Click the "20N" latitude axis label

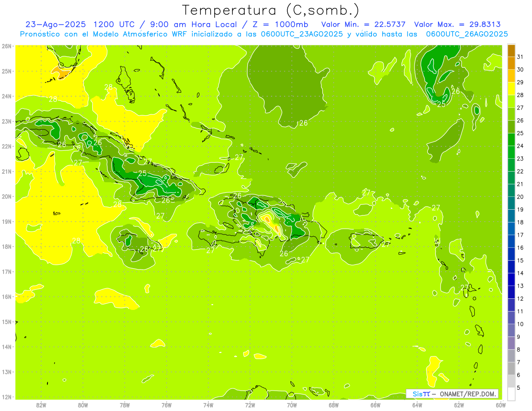(7, 196)
